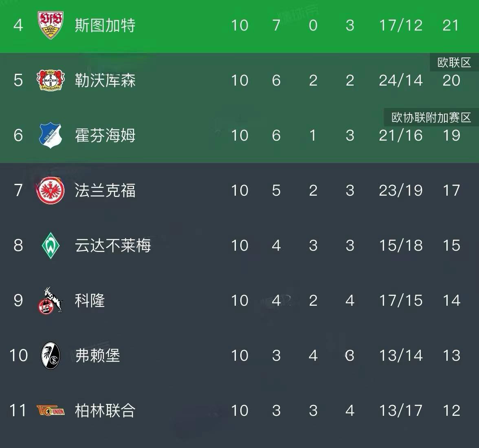Viewport: 479px width, 448px height.
Task: Click the SC Freiburg round badge
Action: click(51, 355)
